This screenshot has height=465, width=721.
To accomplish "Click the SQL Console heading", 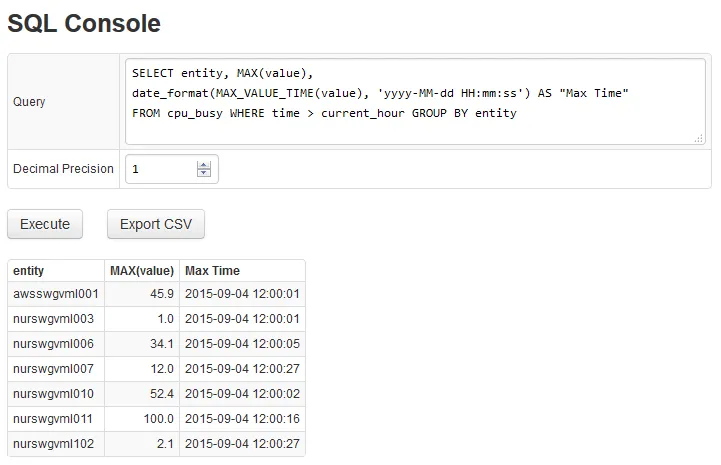I will pyautogui.click(x=84, y=23).
